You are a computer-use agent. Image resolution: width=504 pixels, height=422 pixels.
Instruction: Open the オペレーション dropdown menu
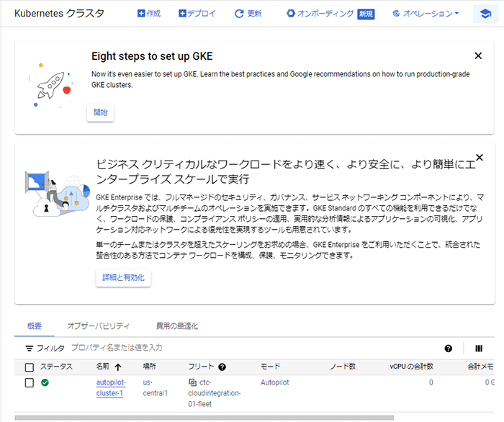coord(426,14)
